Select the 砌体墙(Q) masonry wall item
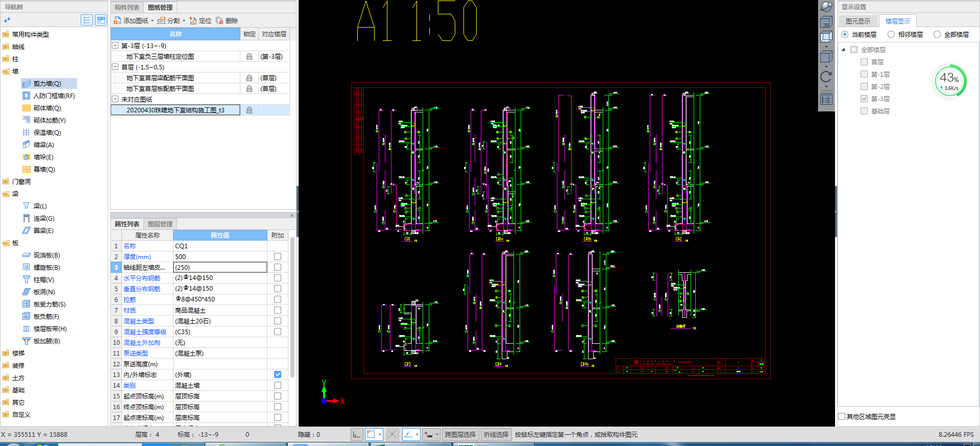Viewport: 980px width, 446px height. click(x=42, y=108)
